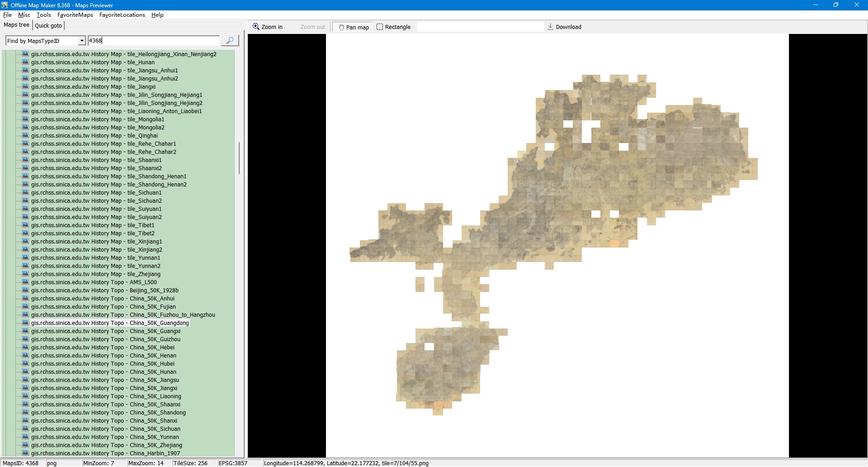Click icon beside tile_Hunan map entry
The width and height of the screenshot is (868, 467).
(25, 62)
